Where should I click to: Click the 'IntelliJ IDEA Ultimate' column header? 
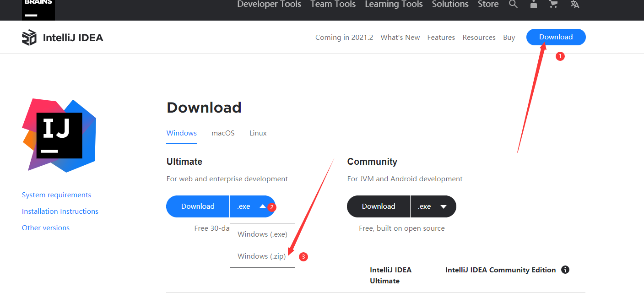pos(390,276)
